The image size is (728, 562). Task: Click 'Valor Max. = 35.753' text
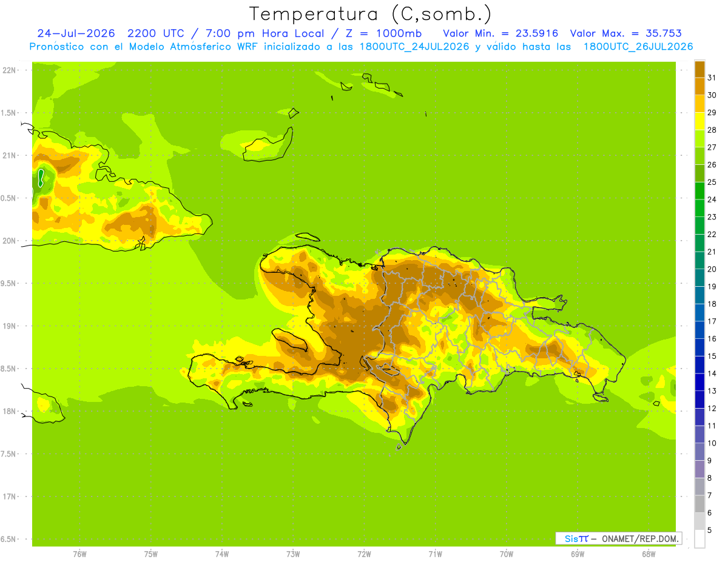627,33
